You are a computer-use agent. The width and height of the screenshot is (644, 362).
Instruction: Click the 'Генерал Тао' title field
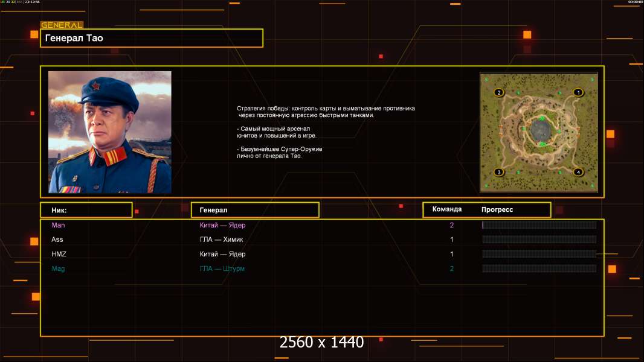[152, 38]
